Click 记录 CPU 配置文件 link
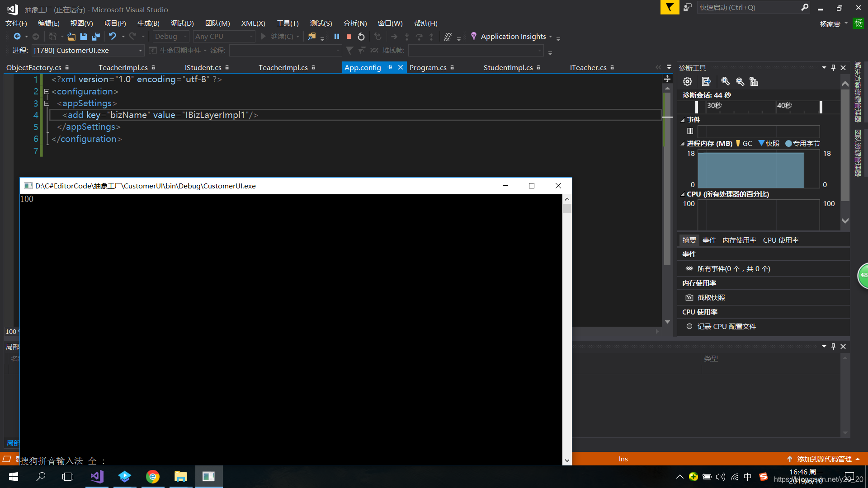Image resolution: width=868 pixels, height=488 pixels. tap(726, 326)
